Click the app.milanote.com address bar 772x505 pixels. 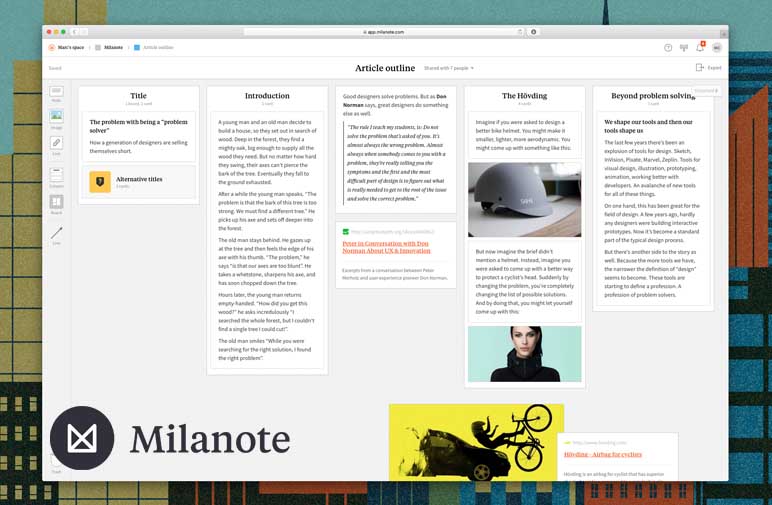(x=384, y=32)
